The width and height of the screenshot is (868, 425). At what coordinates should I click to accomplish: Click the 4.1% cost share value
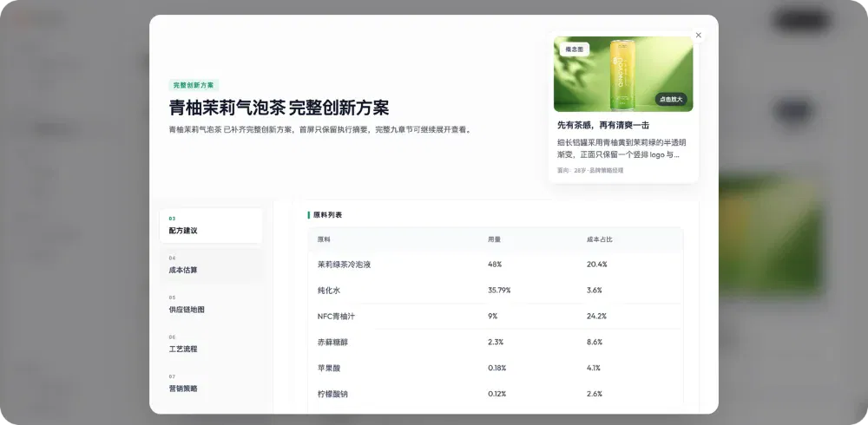point(594,368)
